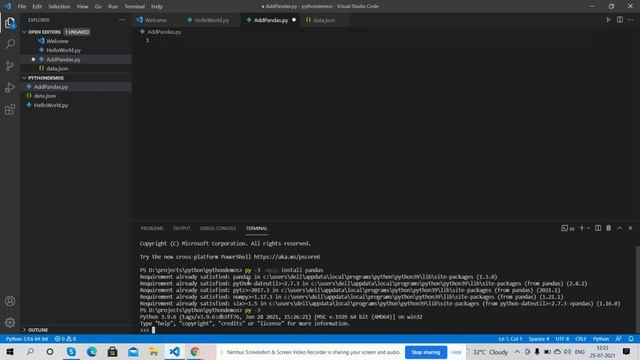Image resolution: width=640 pixels, height=360 pixels.
Task: Close the terminal panel
Action: pos(631,228)
